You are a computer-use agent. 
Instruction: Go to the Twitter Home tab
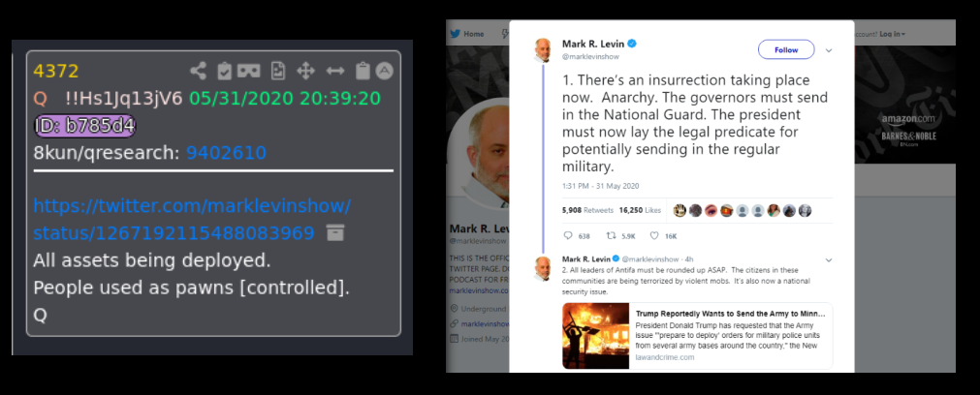click(x=467, y=34)
